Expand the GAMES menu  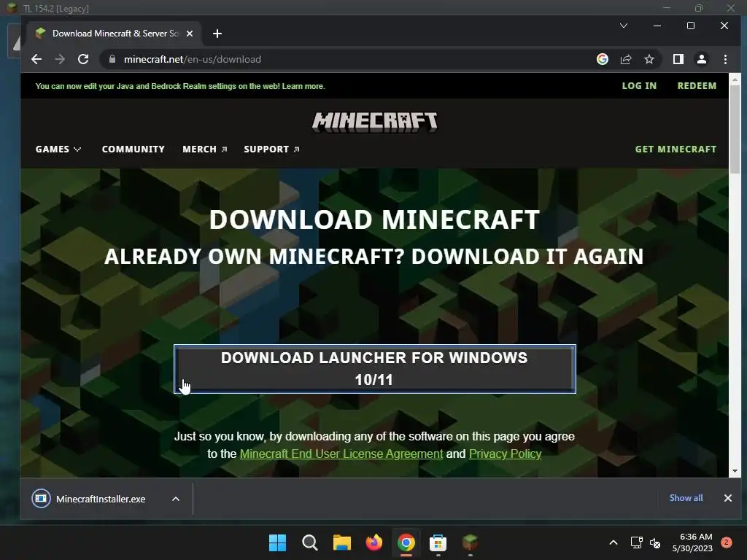click(x=58, y=149)
